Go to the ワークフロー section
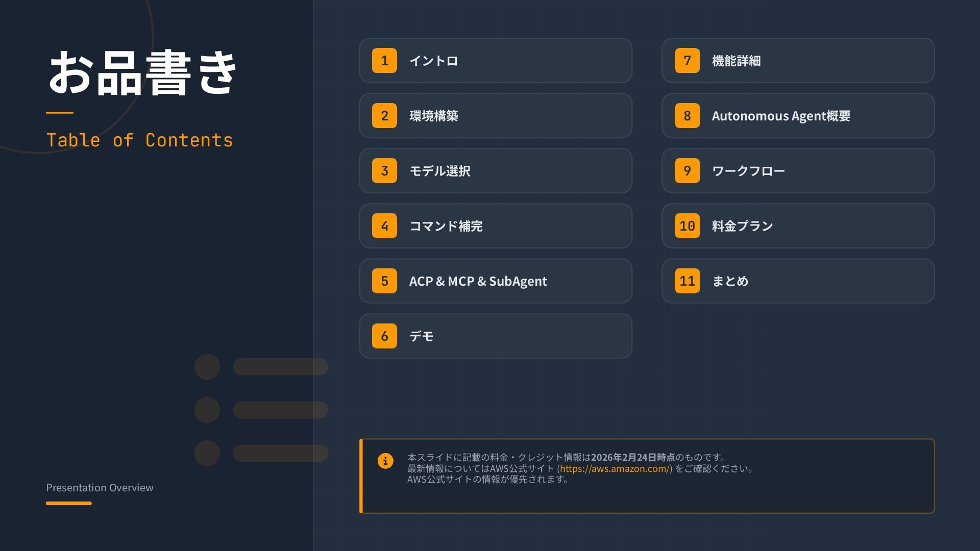 748,171
